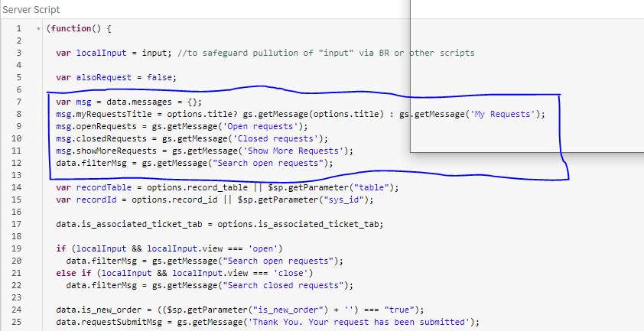Click line number 3 in the gutter

point(18,53)
